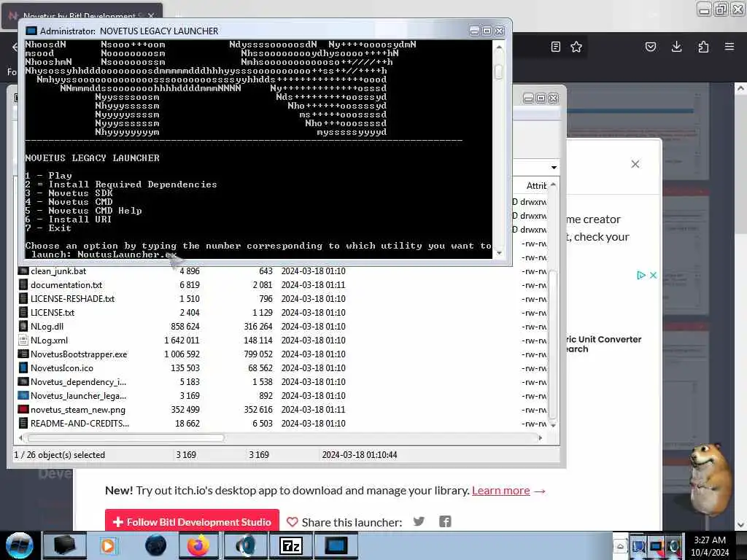
Task: Bookmark this page with the star icon
Action: tap(576, 47)
